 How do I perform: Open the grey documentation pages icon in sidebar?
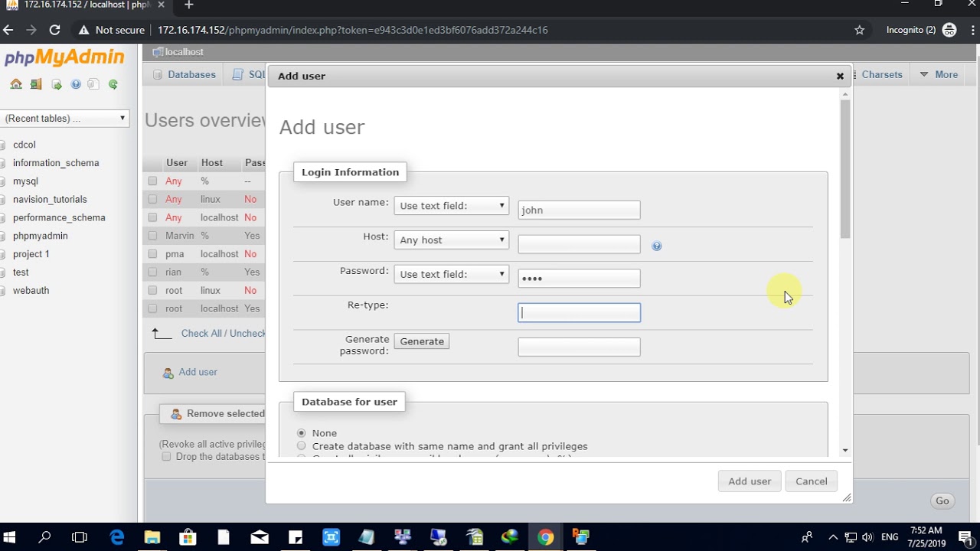click(x=93, y=84)
